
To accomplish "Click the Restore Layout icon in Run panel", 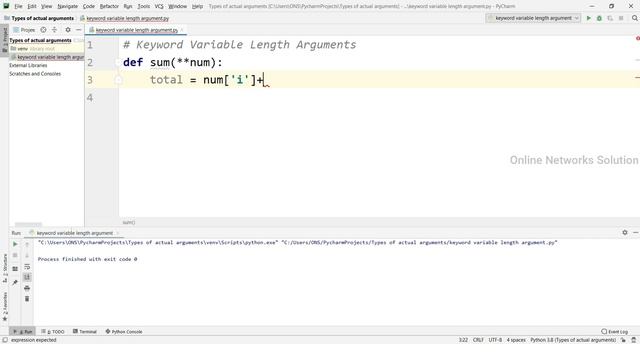I will point(15,269).
